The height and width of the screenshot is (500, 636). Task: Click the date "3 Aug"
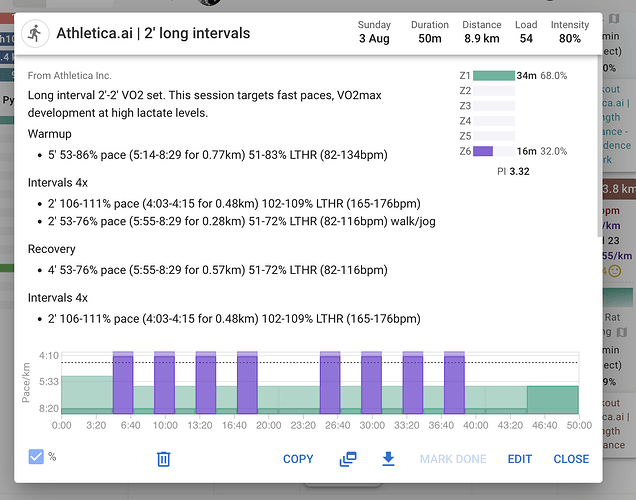[374, 39]
